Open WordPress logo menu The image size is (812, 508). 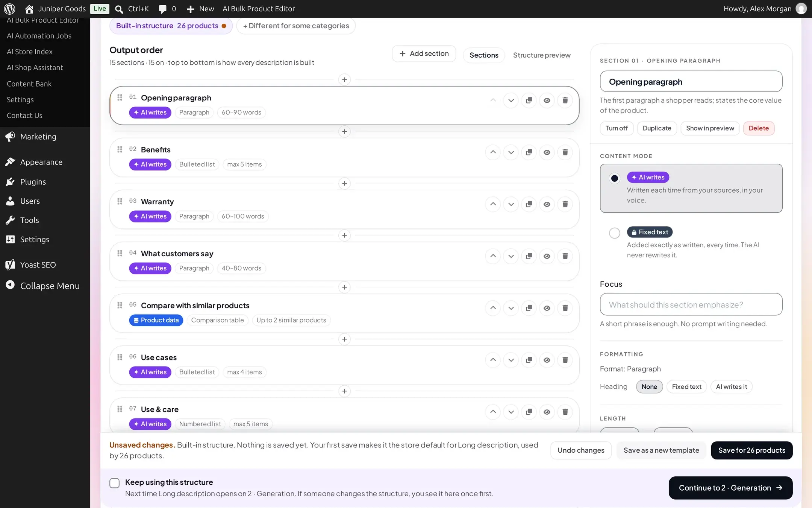(9, 9)
